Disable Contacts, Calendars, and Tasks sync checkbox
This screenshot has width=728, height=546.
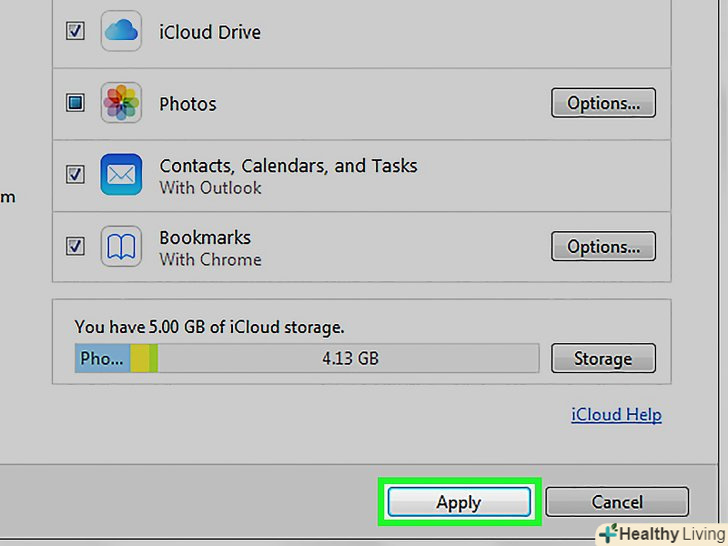(75, 175)
